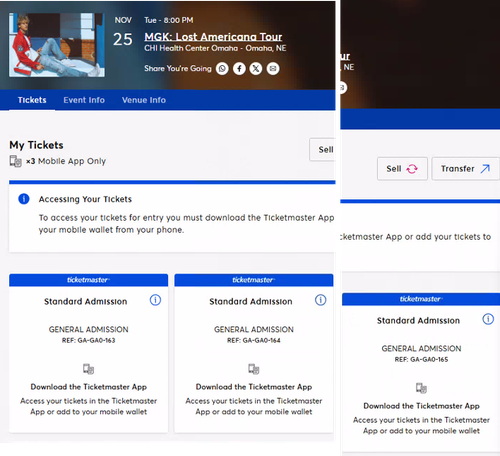Click mobile phone icon on ticket GA-GA0-165
500x456 pixels.
[x=421, y=388]
